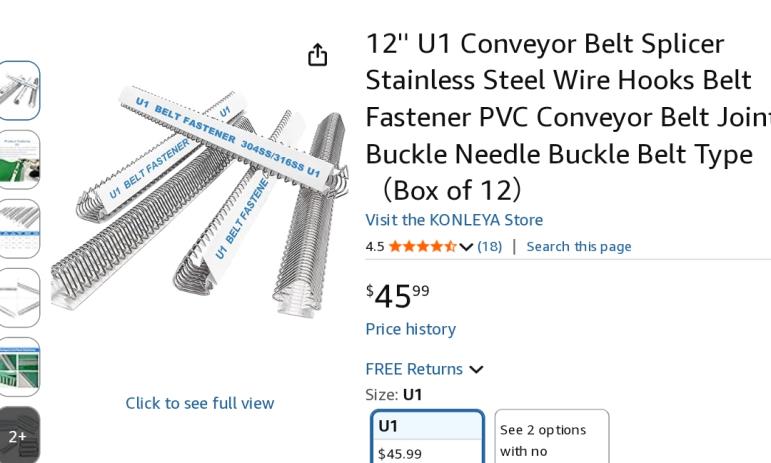The image size is (771, 463).
Task: Click the star rating icons
Action: coord(422,246)
